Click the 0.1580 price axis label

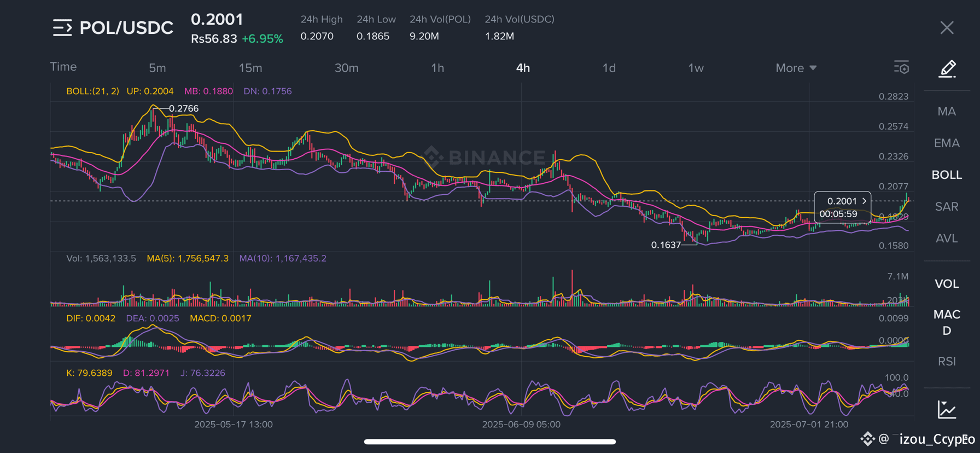(894, 246)
